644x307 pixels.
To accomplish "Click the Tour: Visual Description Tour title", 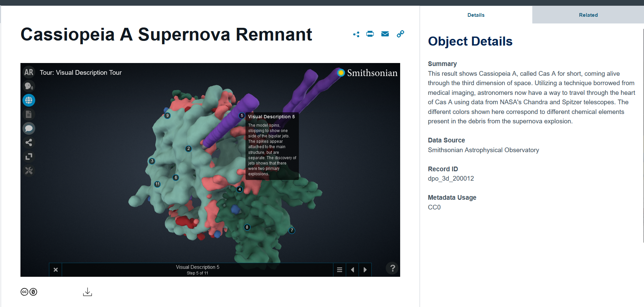I will 80,73.
